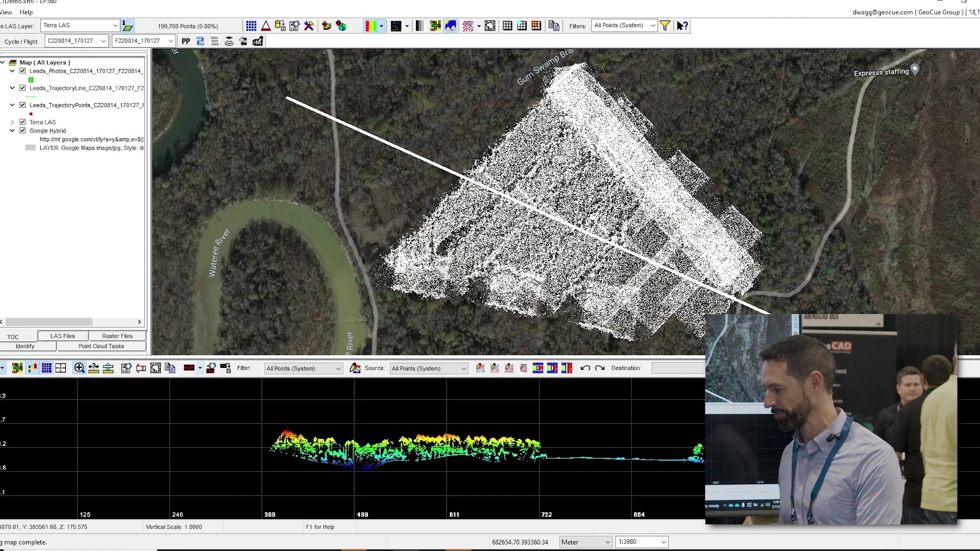Screen dimensions: 980x551
Task: Click the scale ratio 1:3980 selector
Action: [x=641, y=542]
